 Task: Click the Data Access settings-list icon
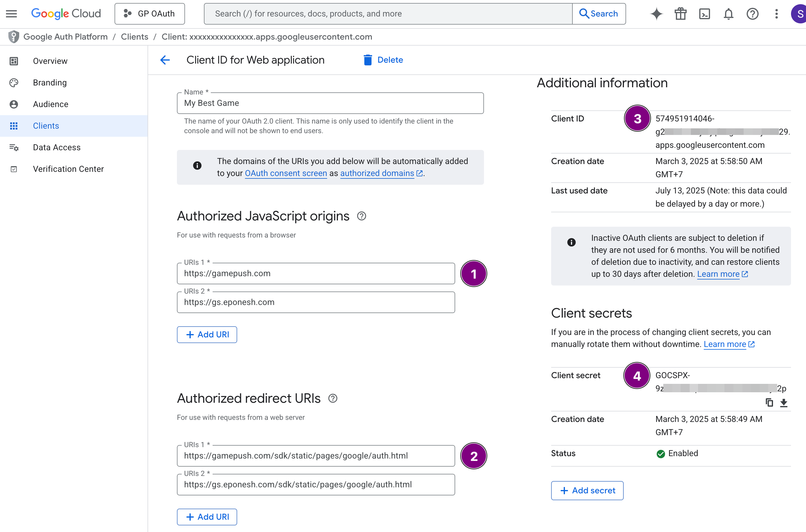tap(13, 147)
